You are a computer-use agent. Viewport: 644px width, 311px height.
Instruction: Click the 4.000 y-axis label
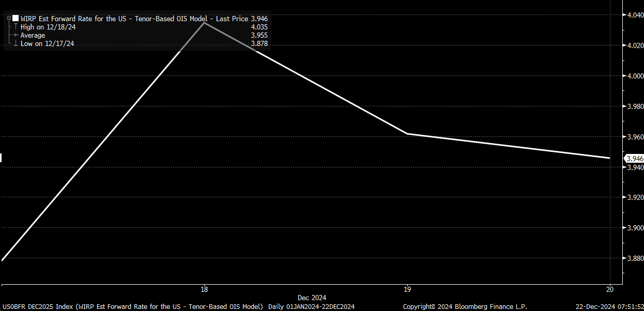click(x=636, y=76)
